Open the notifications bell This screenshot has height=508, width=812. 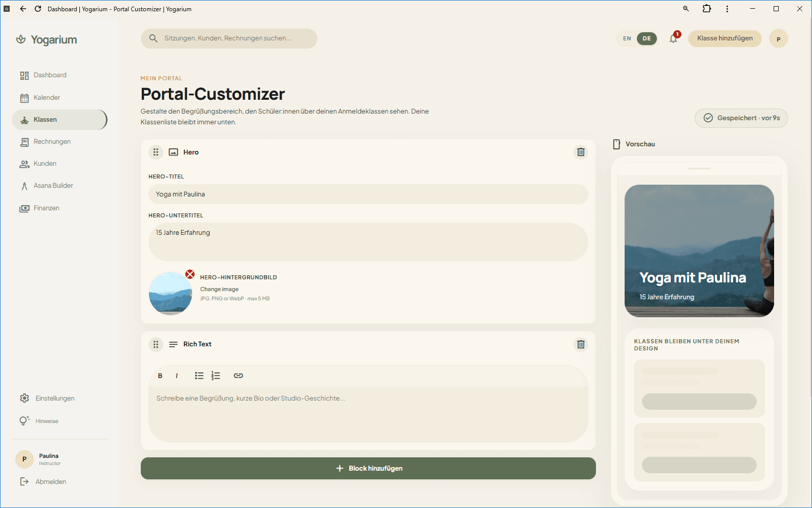673,38
